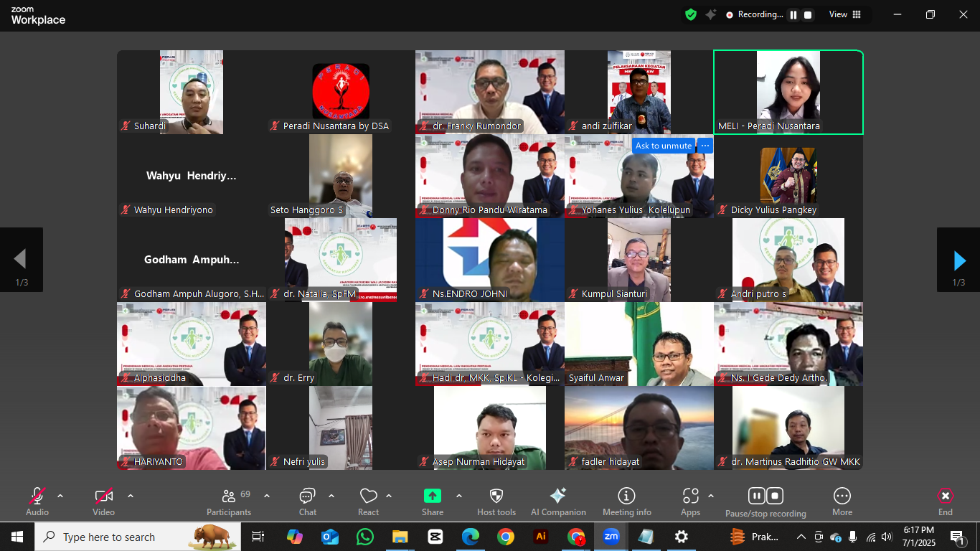Unmute the microphone Audio button
Image resolution: width=980 pixels, height=551 pixels.
tap(37, 496)
